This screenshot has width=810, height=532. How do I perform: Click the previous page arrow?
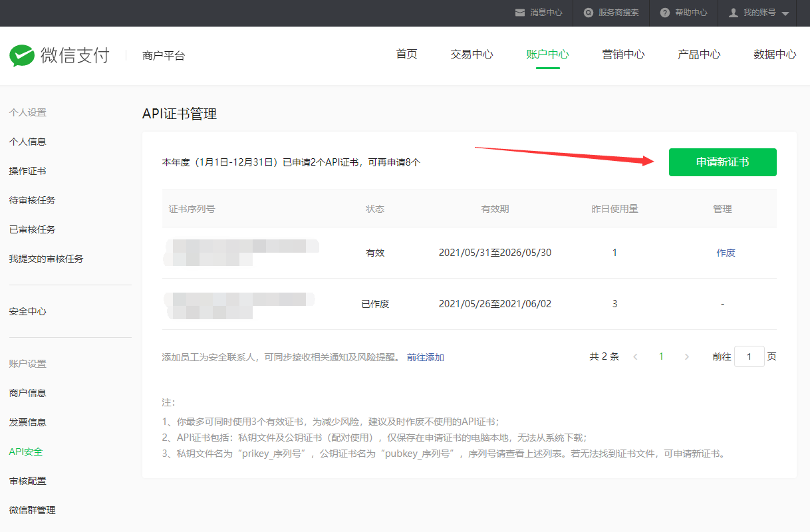[x=635, y=357]
